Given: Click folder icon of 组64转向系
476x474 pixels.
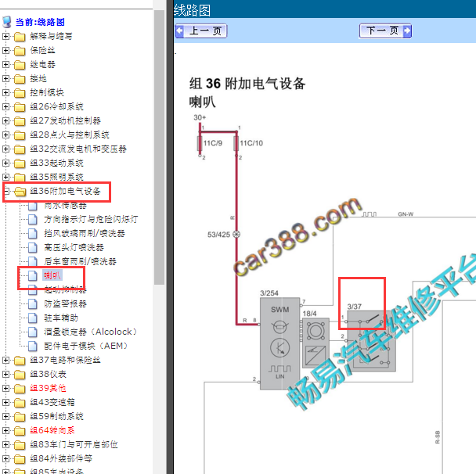Looking at the screenshot, I should [x=20, y=431].
